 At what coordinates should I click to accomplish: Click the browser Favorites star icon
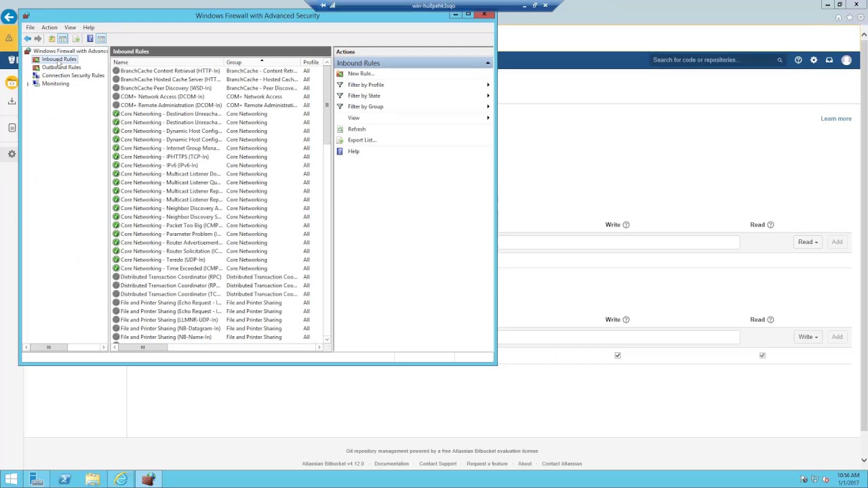click(x=849, y=18)
